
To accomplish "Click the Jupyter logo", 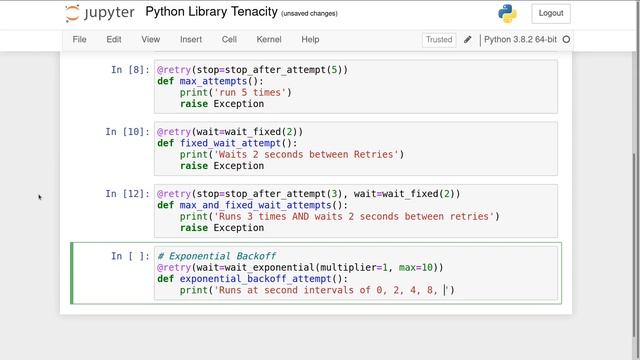I will (100, 13).
